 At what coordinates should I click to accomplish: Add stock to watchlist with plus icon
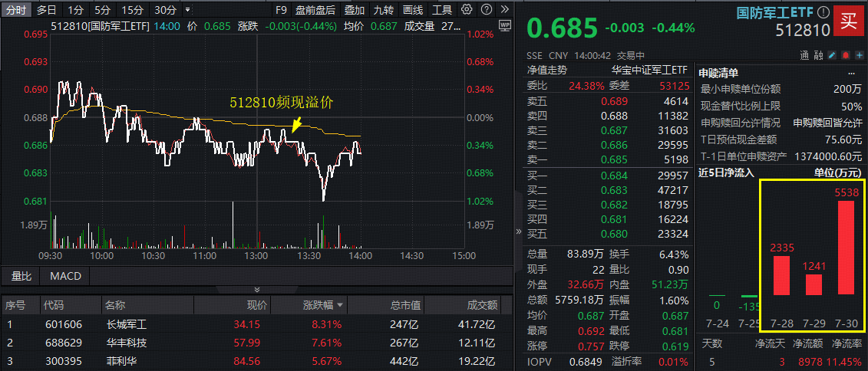[859, 54]
